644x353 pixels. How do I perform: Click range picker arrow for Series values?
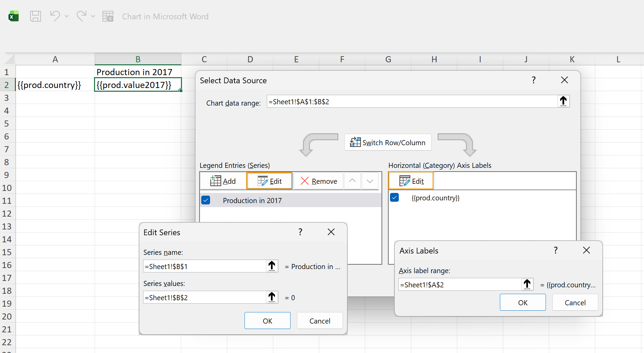coord(272,297)
